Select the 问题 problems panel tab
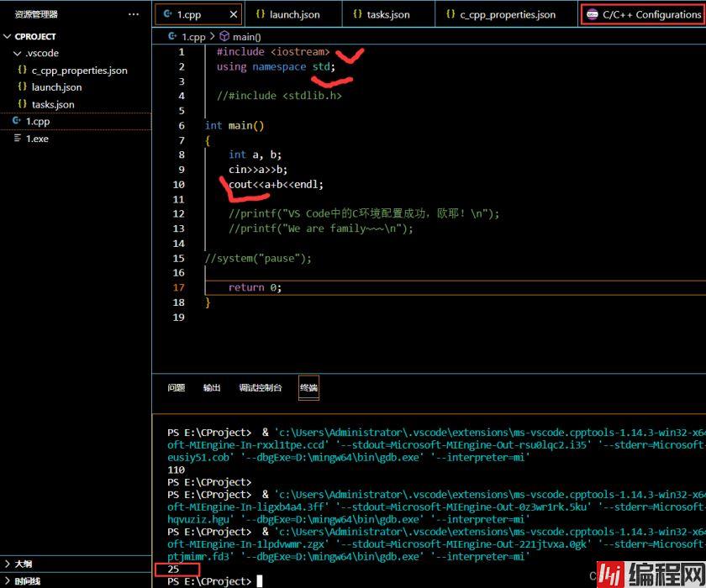The height and width of the screenshot is (588, 706). (176, 388)
